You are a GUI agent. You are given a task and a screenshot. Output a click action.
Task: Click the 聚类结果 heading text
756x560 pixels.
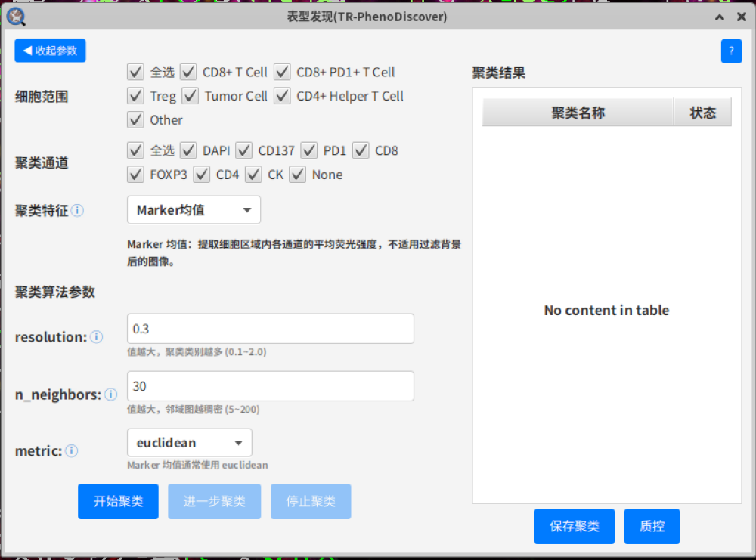(498, 73)
